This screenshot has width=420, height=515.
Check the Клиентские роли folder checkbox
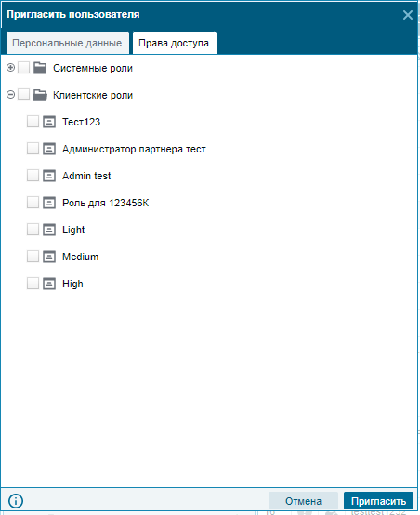point(23,95)
